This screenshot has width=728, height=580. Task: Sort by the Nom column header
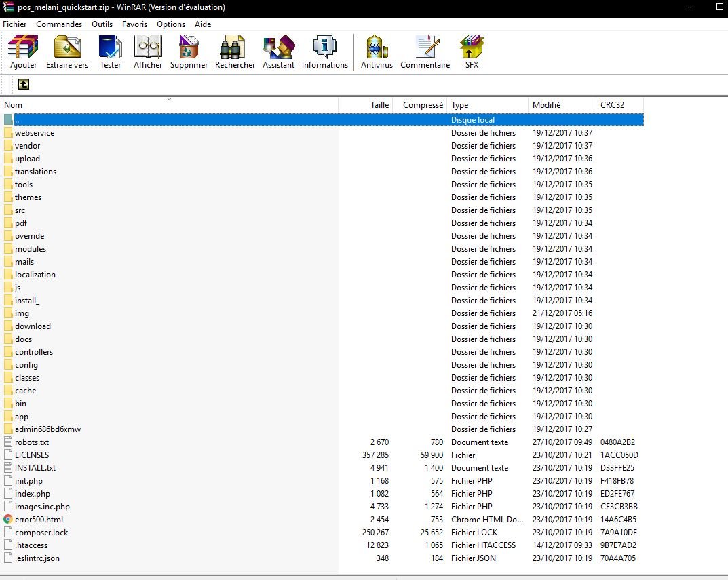pos(170,105)
